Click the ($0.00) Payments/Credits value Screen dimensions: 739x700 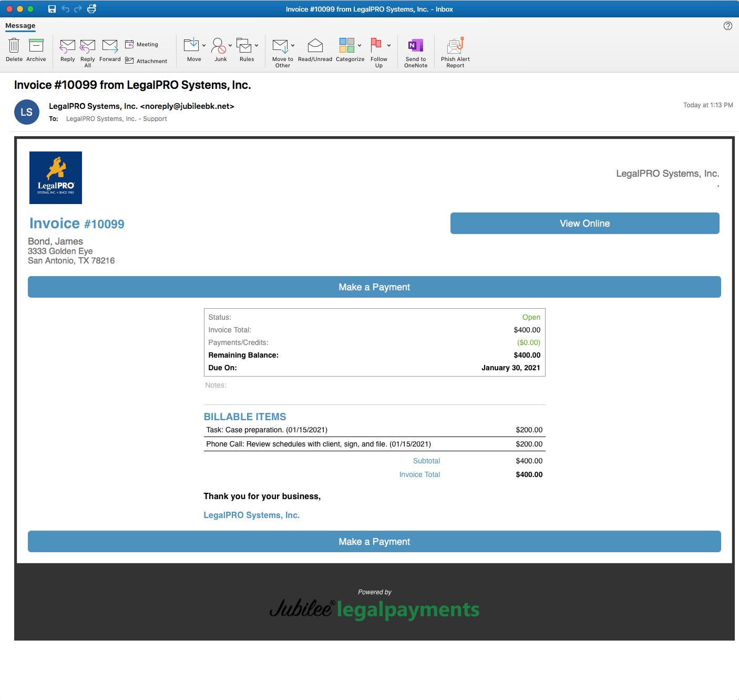(x=529, y=342)
